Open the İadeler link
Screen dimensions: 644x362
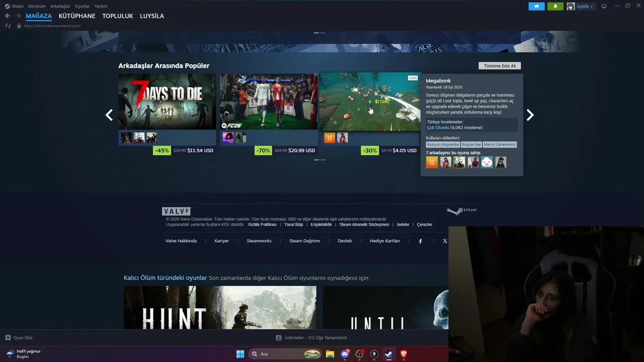point(403,225)
